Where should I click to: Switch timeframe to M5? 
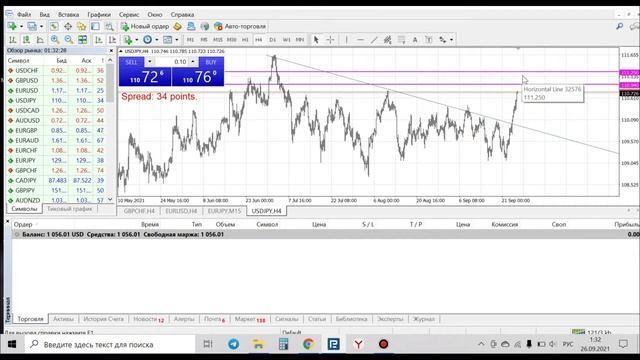(204, 40)
